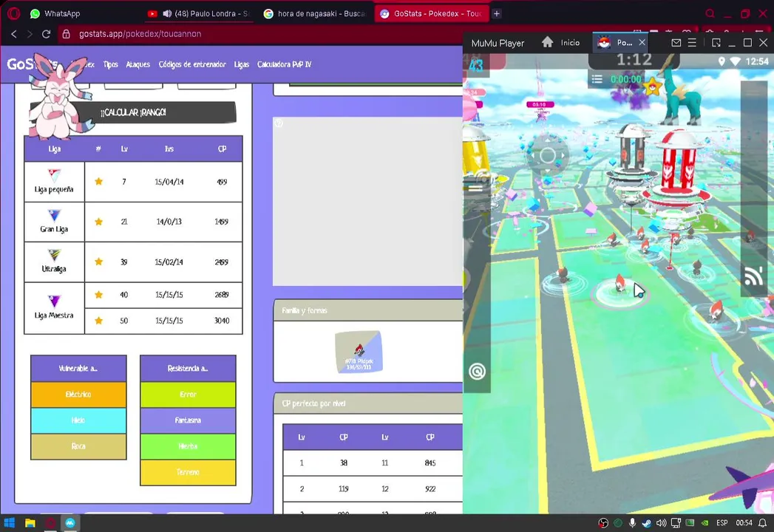Mute audio icon on the YouTube tab
Viewport: 774px width, 532px height.
tap(167, 14)
